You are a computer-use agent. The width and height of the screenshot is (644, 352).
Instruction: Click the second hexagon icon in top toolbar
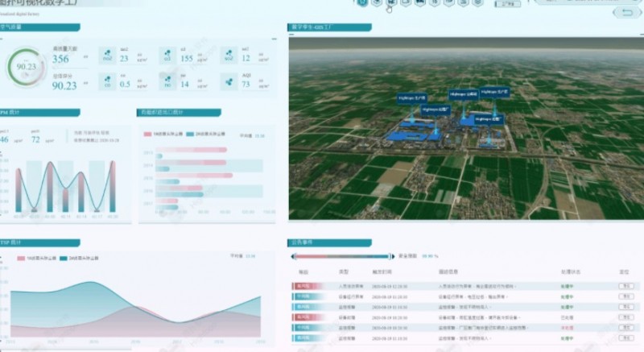tap(377, 4)
